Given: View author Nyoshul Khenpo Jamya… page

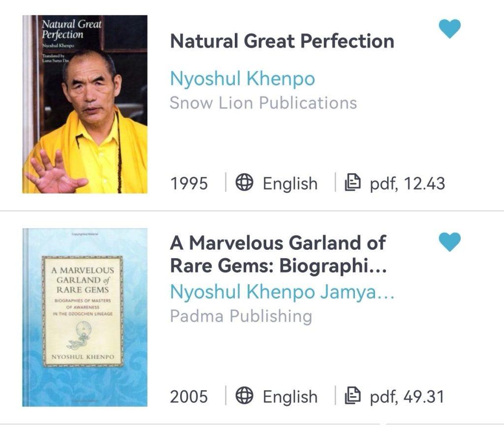Looking at the screenshot, I should (x=282, y=292).
